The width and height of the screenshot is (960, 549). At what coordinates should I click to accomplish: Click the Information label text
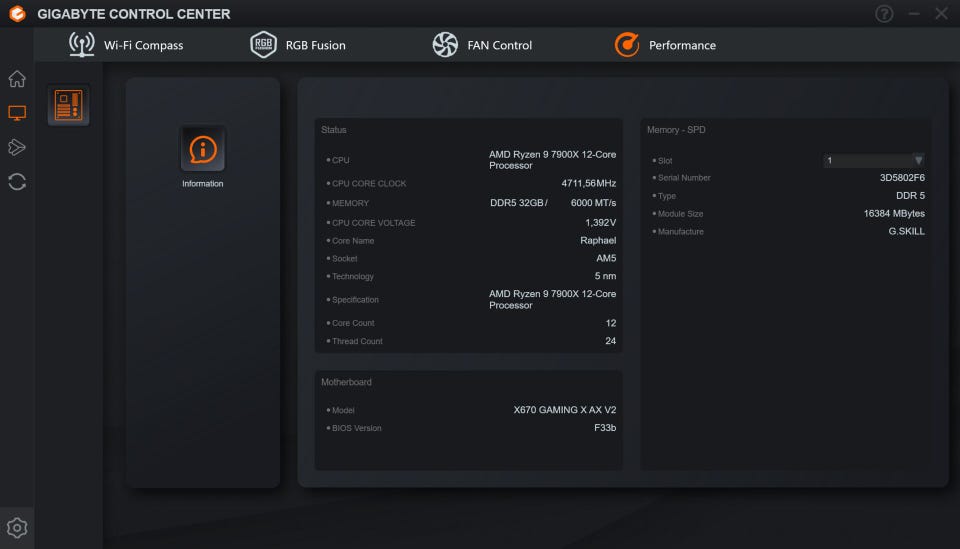click(x=203, y=184)
